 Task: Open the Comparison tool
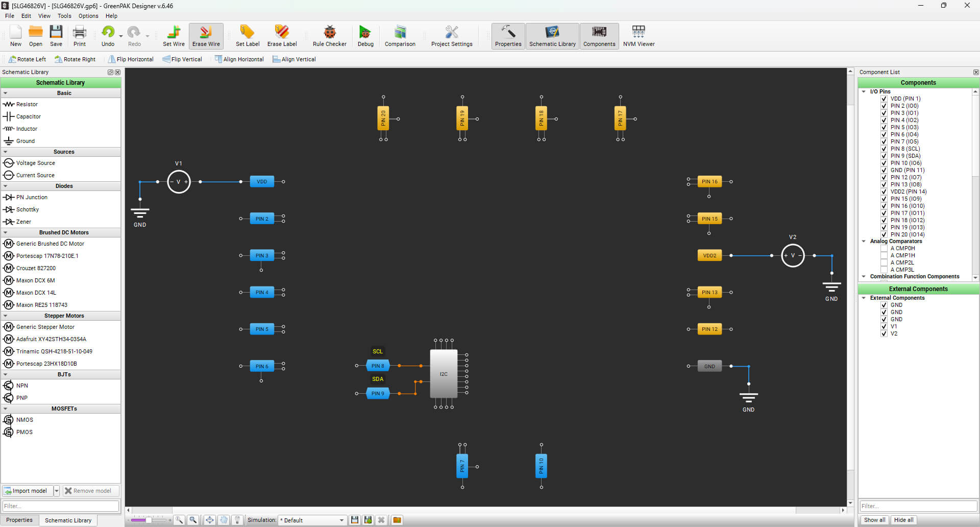[400, 36]
